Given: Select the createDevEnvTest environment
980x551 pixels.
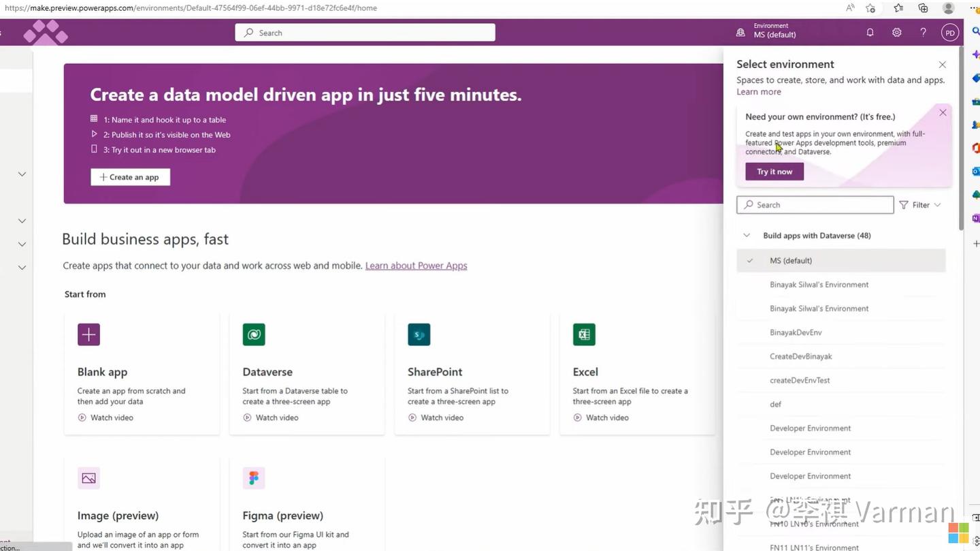Looking at the screenshot, I should 841,380.
